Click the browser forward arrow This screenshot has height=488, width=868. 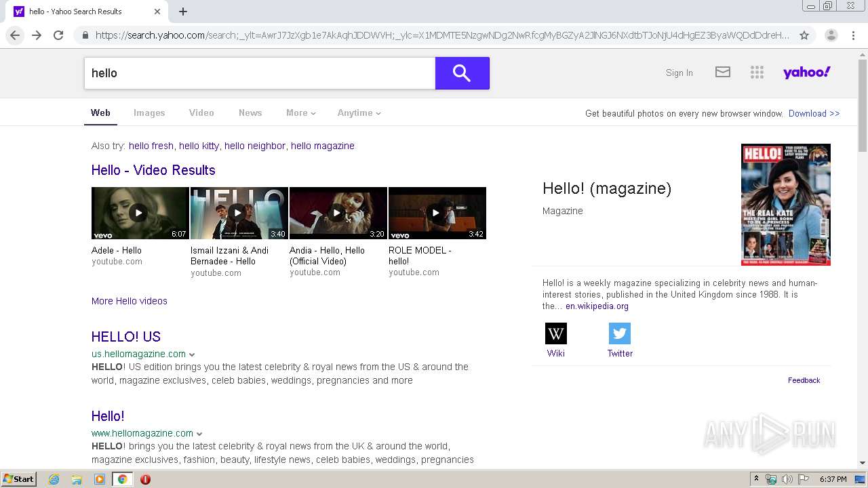[37, 35]
